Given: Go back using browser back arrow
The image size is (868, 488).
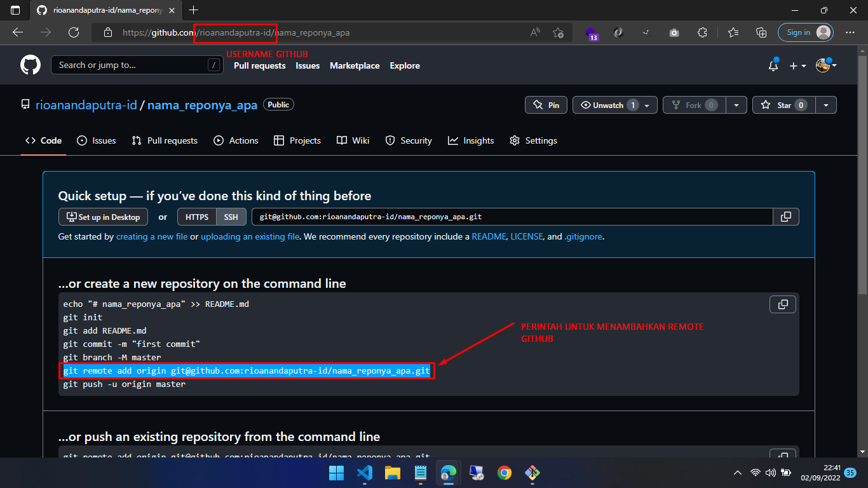Looking at the screenshot, I should 18,32.
